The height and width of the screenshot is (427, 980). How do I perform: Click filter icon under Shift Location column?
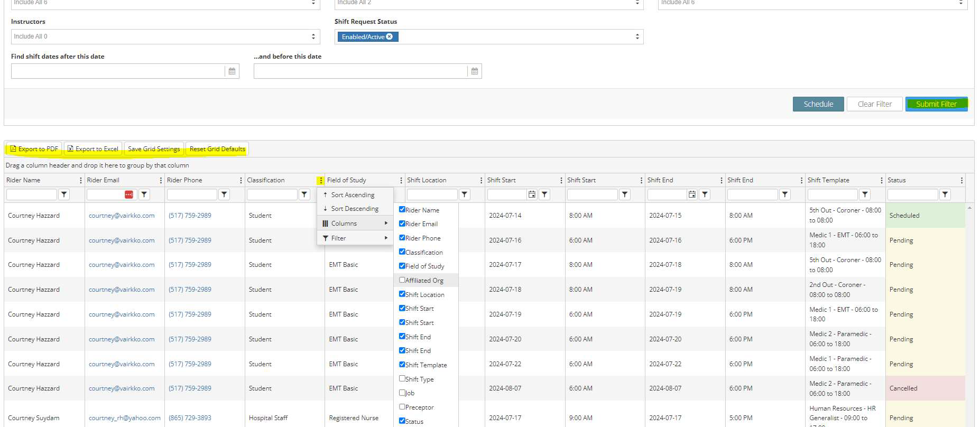[x=465, y=194]
